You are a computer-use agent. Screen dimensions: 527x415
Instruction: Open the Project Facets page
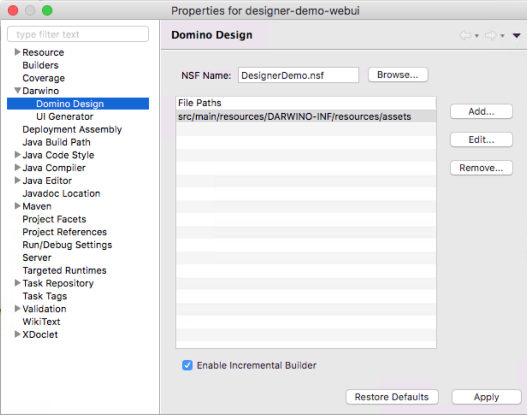click(54, 219)
